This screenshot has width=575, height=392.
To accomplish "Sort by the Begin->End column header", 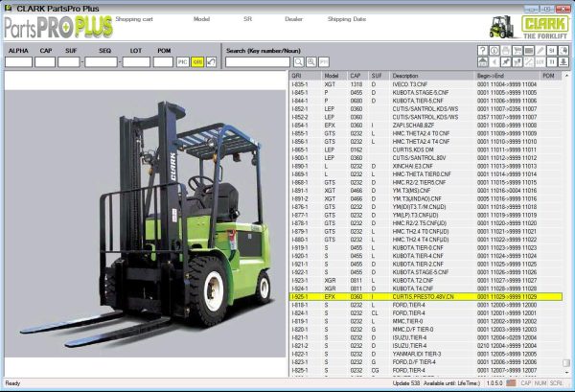I will click(506, 76).
